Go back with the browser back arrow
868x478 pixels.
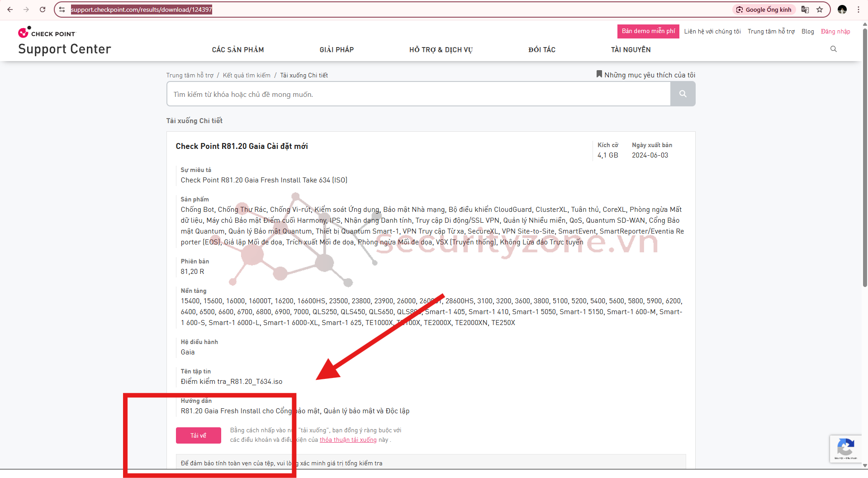[10, 10]
